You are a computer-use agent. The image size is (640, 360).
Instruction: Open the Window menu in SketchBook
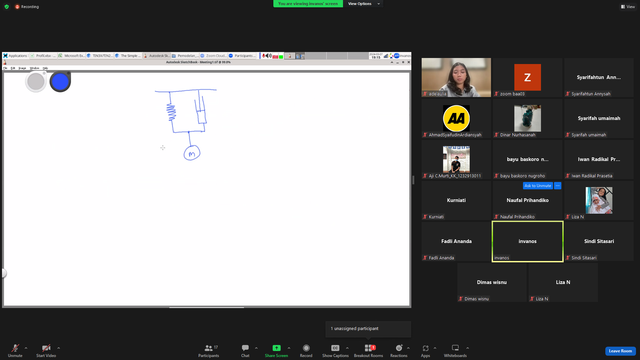tap(35, 68)
